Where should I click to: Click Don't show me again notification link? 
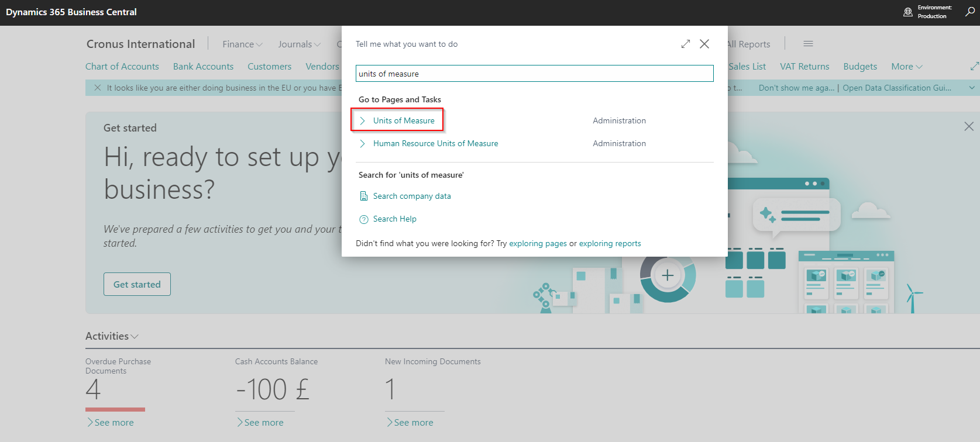coord(796,88)
